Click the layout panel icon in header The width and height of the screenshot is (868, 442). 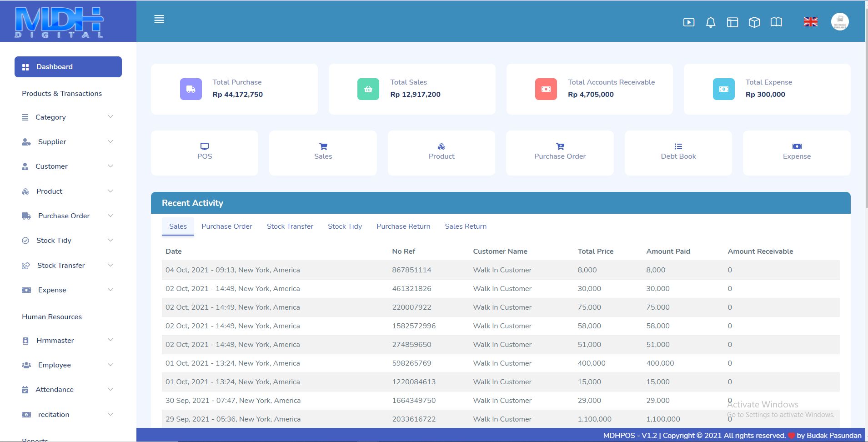pos(732,22)
